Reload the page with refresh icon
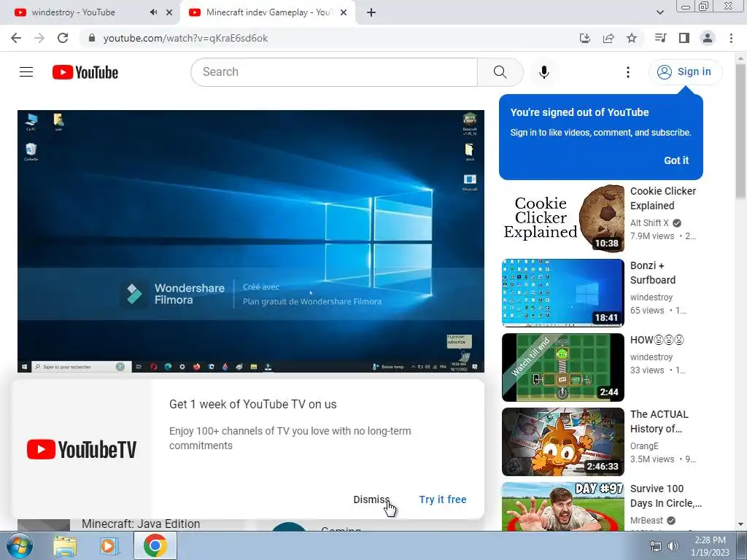 (x=63, y=38)
